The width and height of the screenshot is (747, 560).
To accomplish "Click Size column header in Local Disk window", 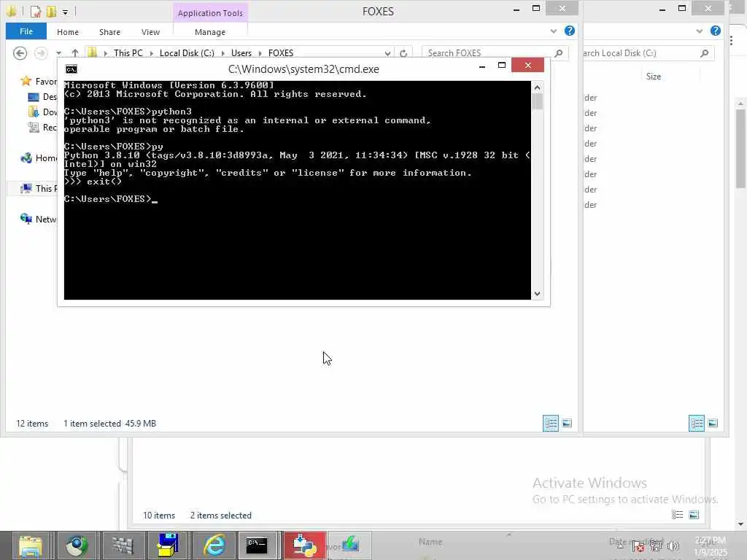I will pos(654,76).
